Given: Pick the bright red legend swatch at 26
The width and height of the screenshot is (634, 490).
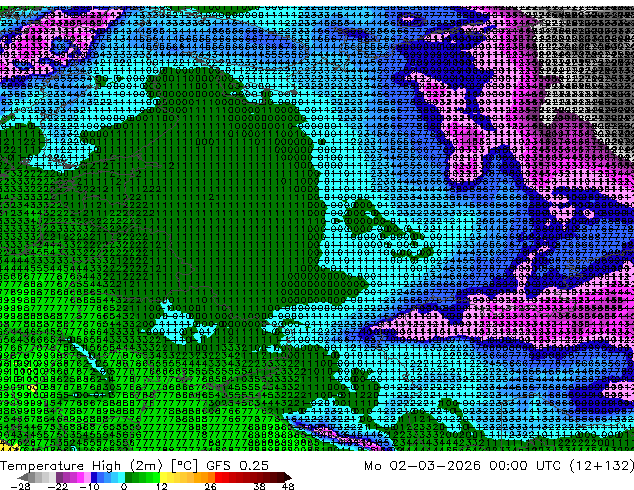Looking at the screenshot, I should click(x=218, y=477).
